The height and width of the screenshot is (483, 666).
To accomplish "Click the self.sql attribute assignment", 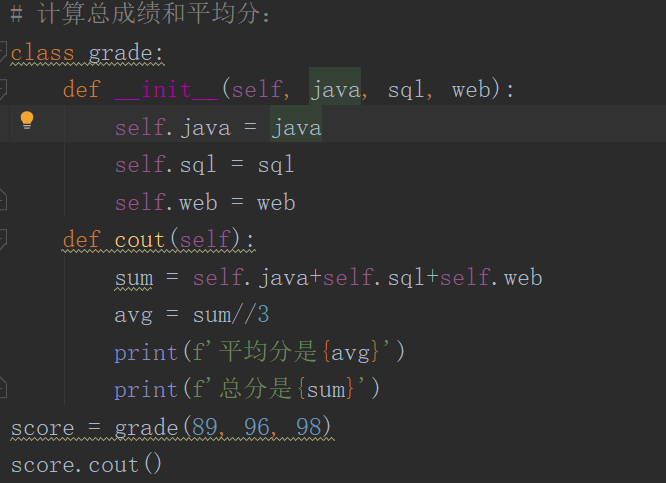I will [x=166, y=165].
